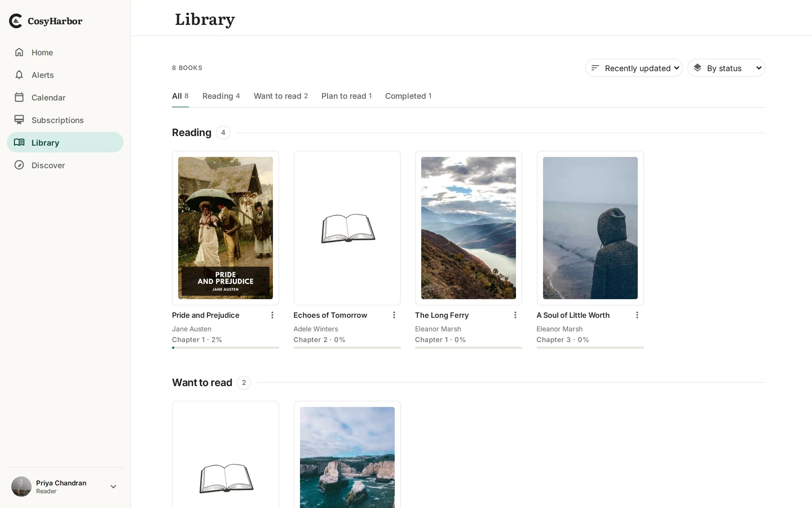Click the Subscriptions icon in the sidebar
The height and width of the screenshot is (508, 812).
point(19,120)
